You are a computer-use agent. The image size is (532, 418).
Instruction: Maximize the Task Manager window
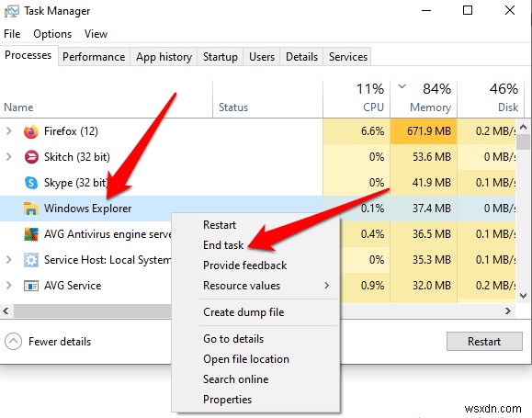[x=468, y=10]
